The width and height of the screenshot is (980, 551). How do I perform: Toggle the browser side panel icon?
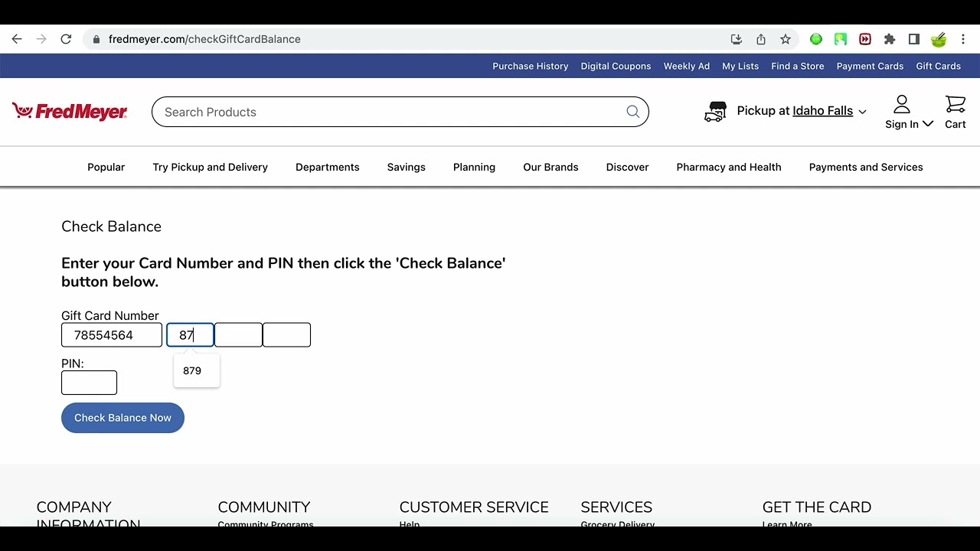point(914,39)
